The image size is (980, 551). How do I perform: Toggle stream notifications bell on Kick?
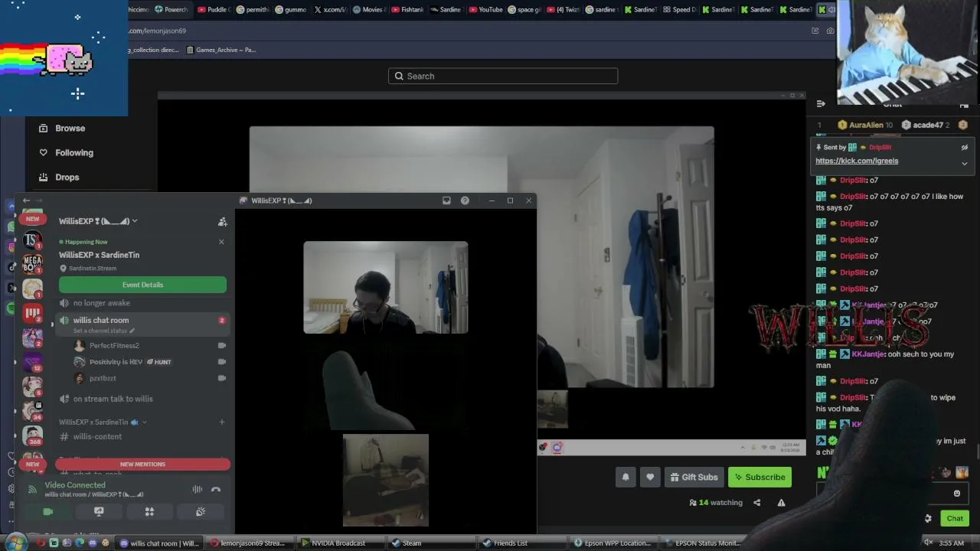tap(626, 478)
